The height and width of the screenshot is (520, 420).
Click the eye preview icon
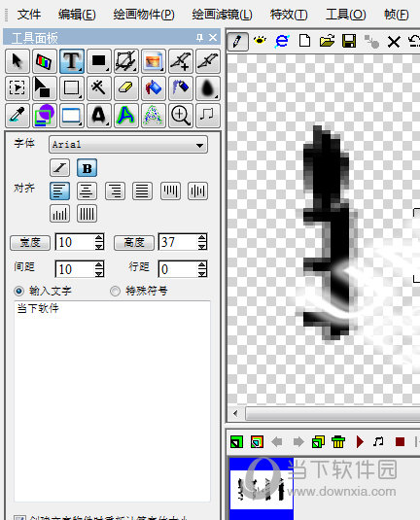point(260,41)
